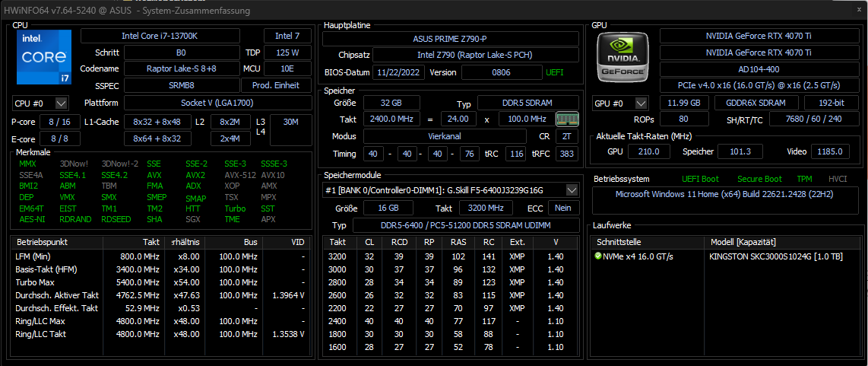The width and height of the screenshot is (868, 366).
Task: Select the LFM (Min) row
Action: click(160, 256)
